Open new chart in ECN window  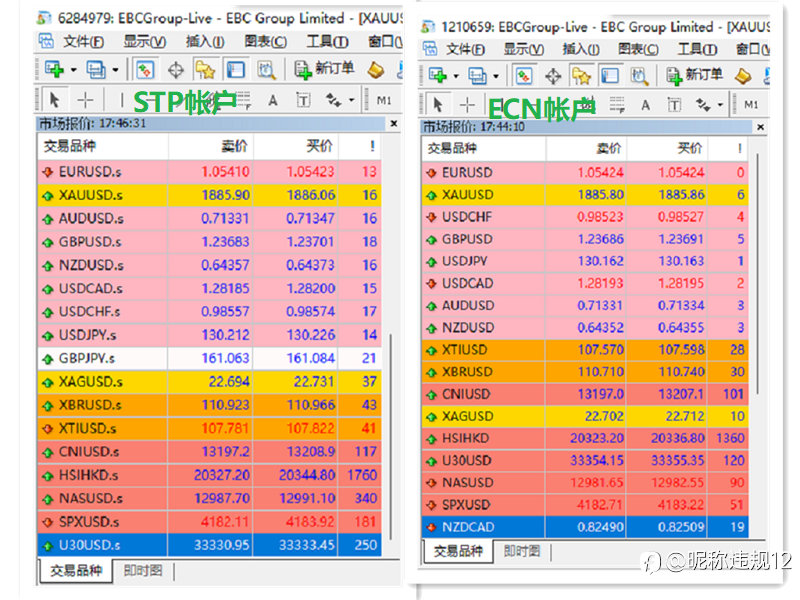click(438, 76)
